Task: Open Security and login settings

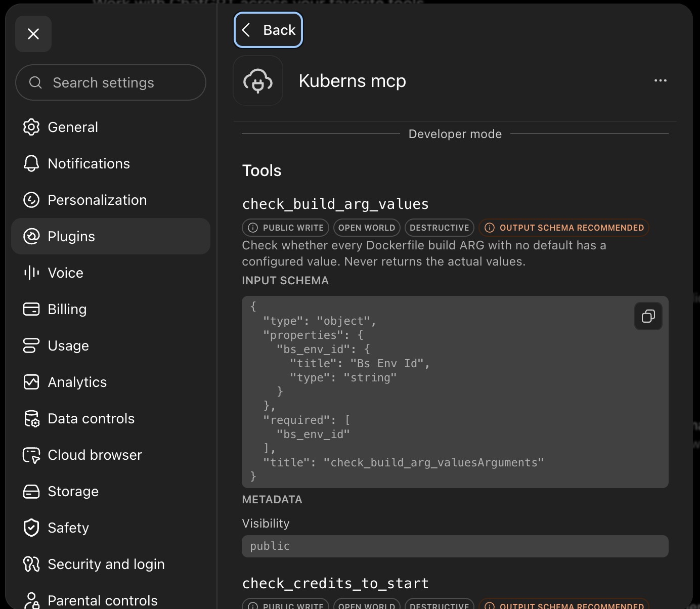Action: point(111,564)
